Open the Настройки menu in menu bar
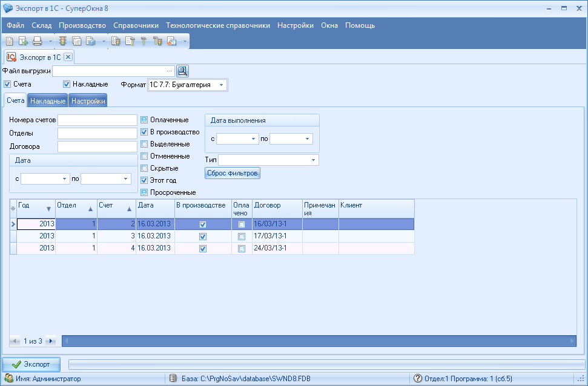588x386 pixels. click(x=296, y=25)
